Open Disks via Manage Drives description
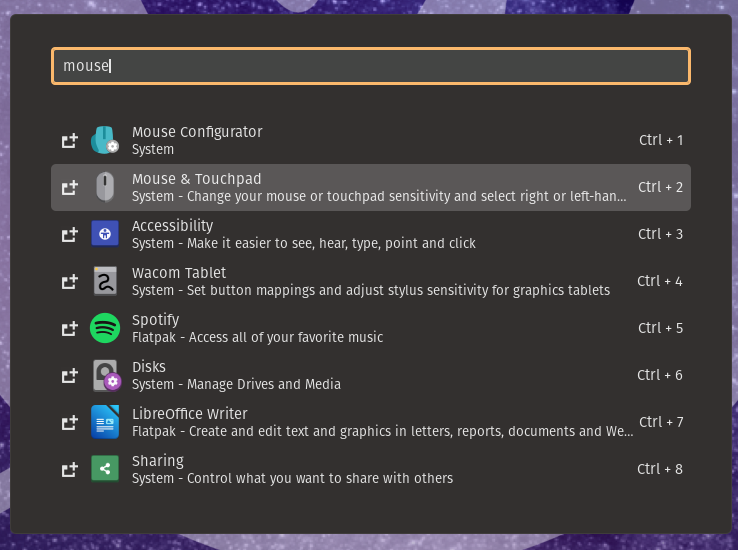The width and height of the screenshot is (738, 550). pyautogui.click(x=236, y=384)
